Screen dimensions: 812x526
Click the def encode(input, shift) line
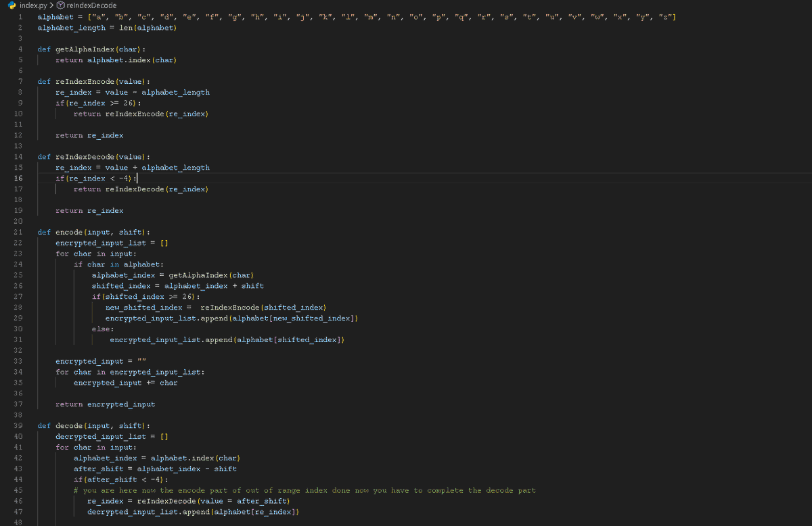pos(93,232)
